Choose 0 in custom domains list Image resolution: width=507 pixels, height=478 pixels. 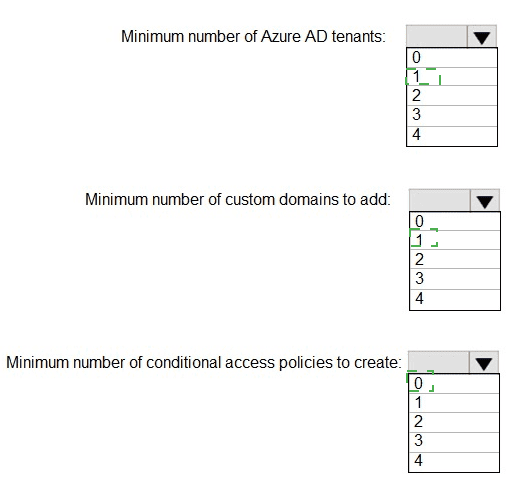point(455,221)
